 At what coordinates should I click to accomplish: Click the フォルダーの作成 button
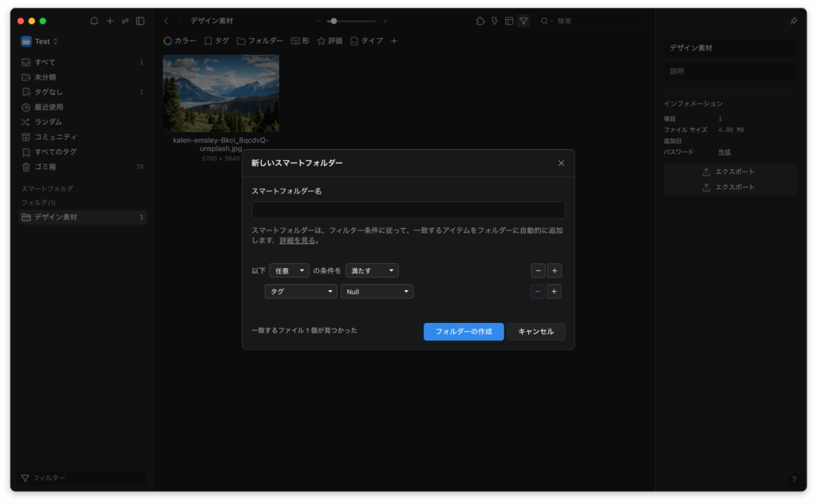coord(464,332)
